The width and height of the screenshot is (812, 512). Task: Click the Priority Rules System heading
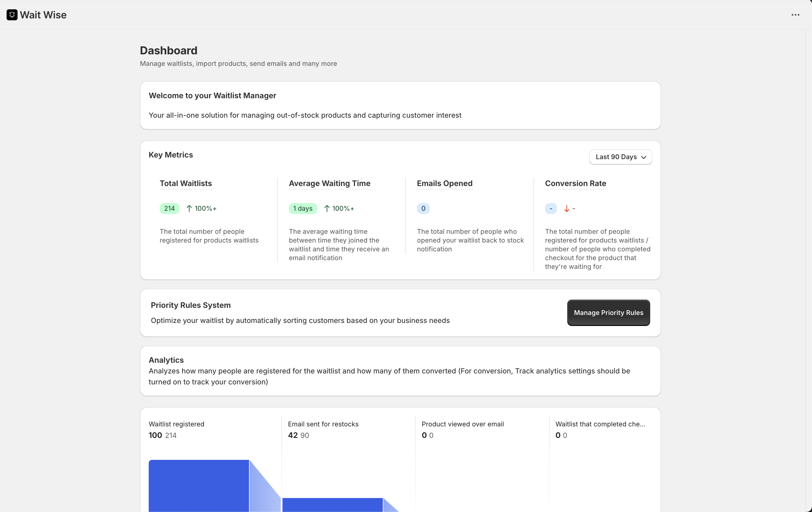tap(191, 305)
